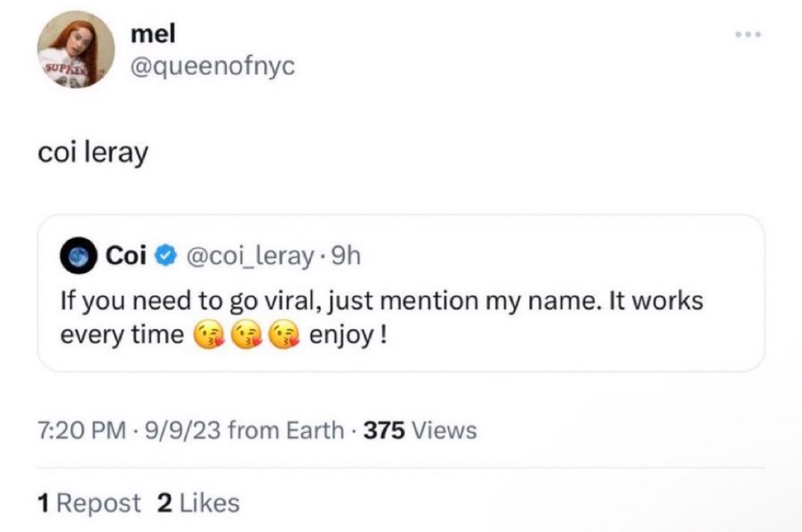Click the first kissing-face emoji
This screenshot has height=532, width=802.
click(x=208, y=336)
